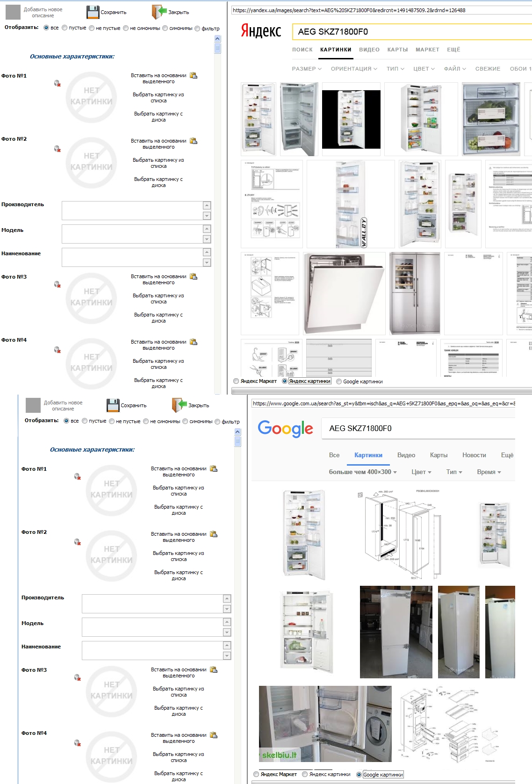Viewport: 532px width, 784px height.
Task: Click paste icon for Фото №1 in the Google-side form
Action: tap(214, 468)
